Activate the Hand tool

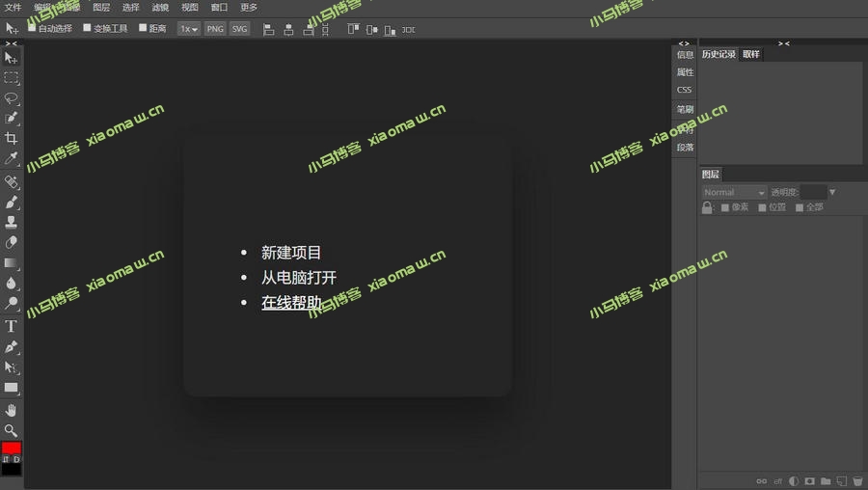click(x=11, y=410)
